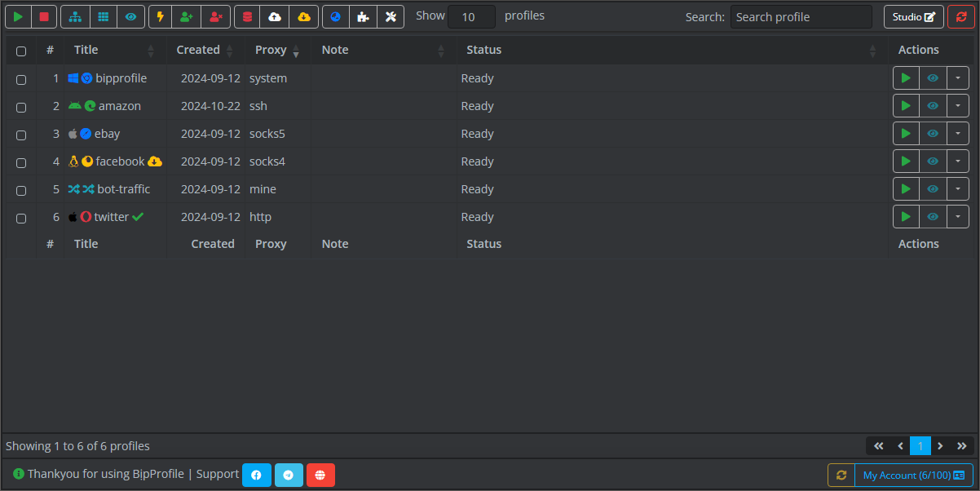Check the facebook row checkbox
This screenshot has width=980, height=491.
(x=21, y=163)
